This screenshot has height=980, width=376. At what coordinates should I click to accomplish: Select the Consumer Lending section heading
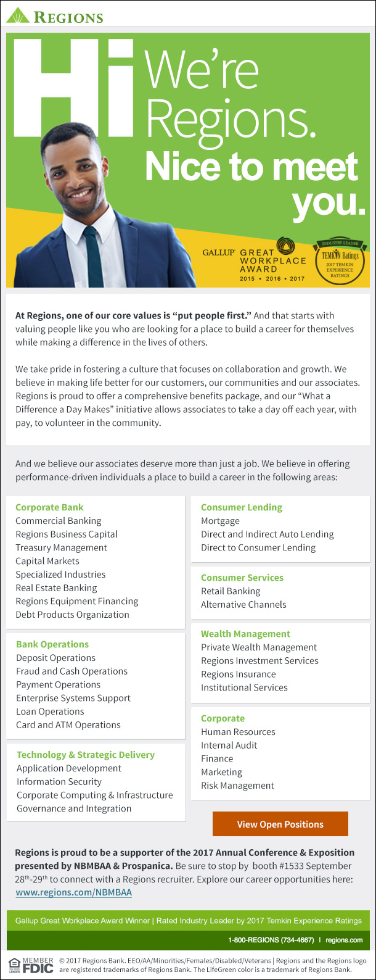click(242, 507)
